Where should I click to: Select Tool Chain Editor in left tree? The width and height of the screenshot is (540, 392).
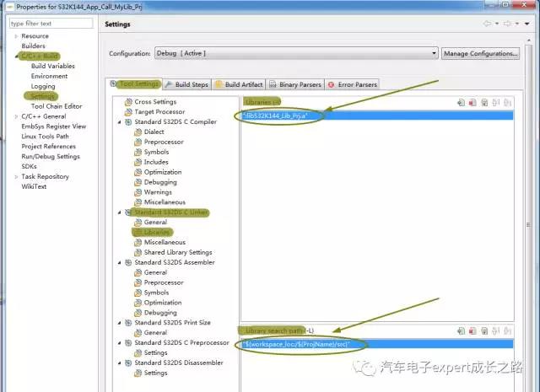57,106
